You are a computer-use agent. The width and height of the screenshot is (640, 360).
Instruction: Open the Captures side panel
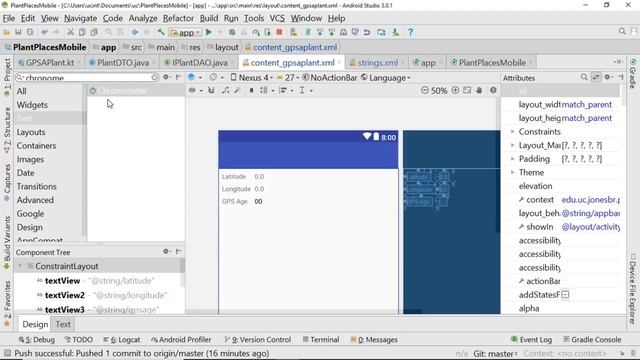pyautogui.click(x=7, y=182)
